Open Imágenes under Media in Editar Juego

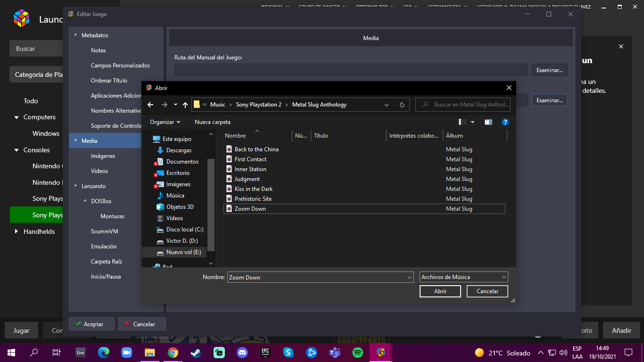(x=103, y=156)
